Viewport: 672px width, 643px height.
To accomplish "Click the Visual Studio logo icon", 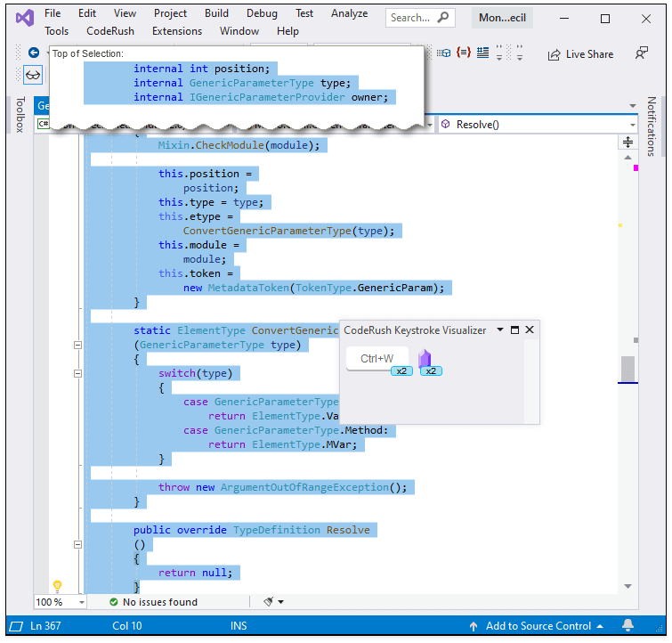I will click(x=25, y=18).
